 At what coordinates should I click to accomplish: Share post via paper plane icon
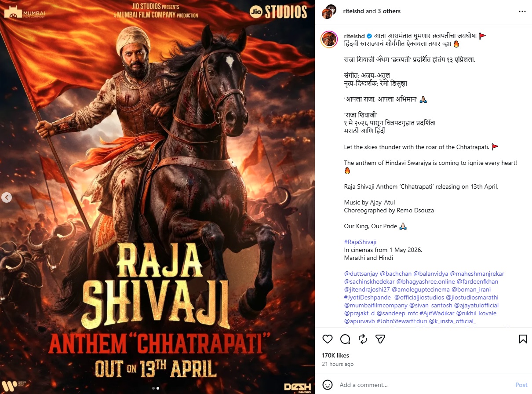pos(380,339)
